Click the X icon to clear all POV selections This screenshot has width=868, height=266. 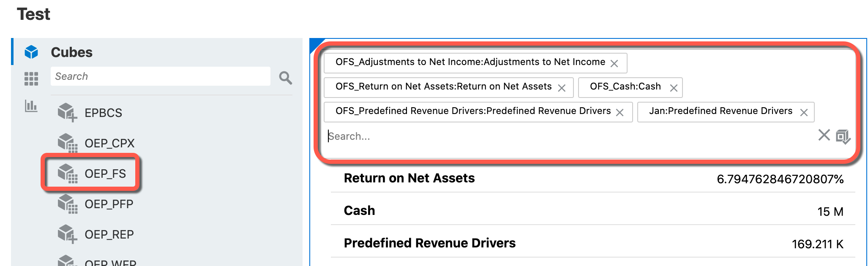[x=823, y=136]
